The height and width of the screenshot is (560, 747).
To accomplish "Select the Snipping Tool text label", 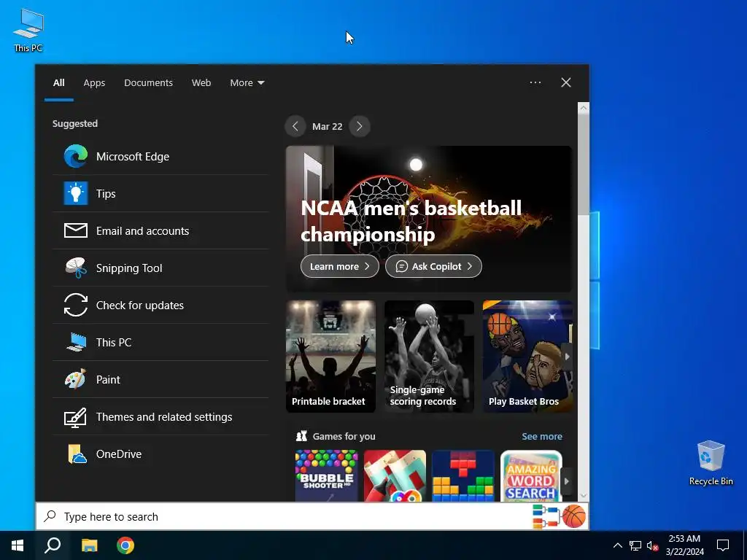I will point(129,268).
